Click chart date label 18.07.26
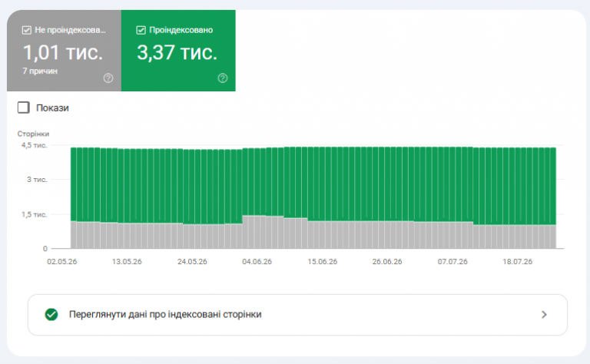 pyautogui.click(x=518, y=262)
